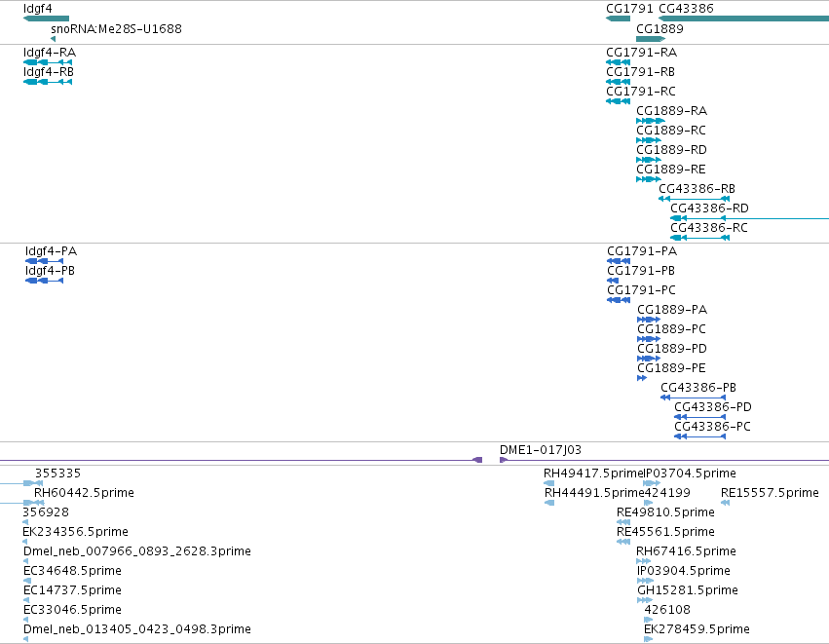The height and width of the screenshot is (644, 829).
Task: Select transcript CG1791-RC
Action: coord(641,92)
